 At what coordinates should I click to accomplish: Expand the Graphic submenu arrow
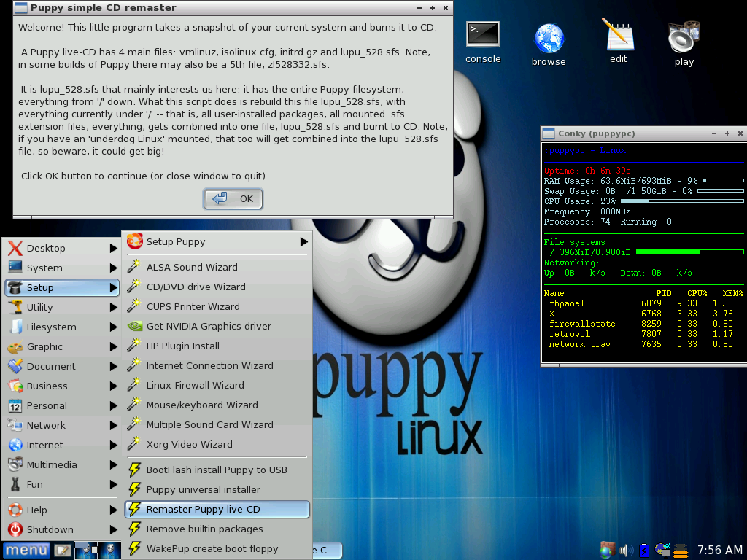click(113, 347)
